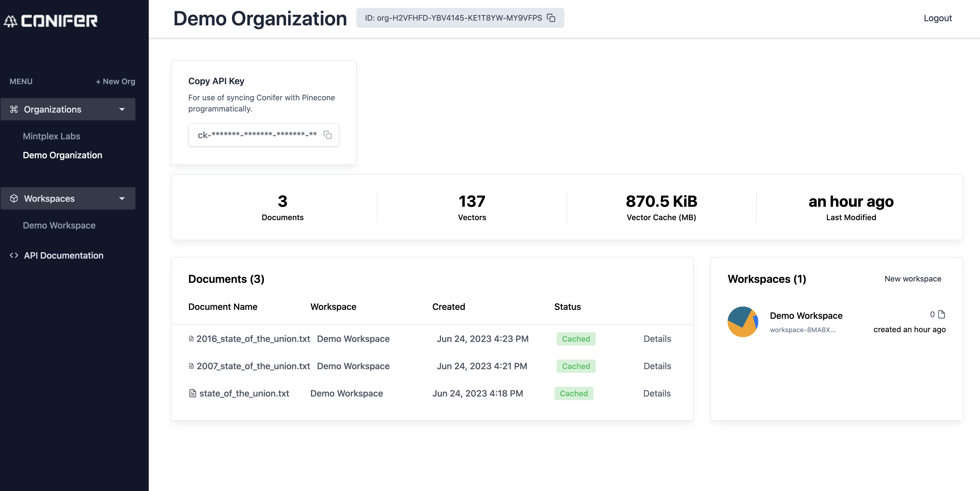Click the document count icon in Demo Workspace
The image size is (980, 491).
tap(941, 314)
